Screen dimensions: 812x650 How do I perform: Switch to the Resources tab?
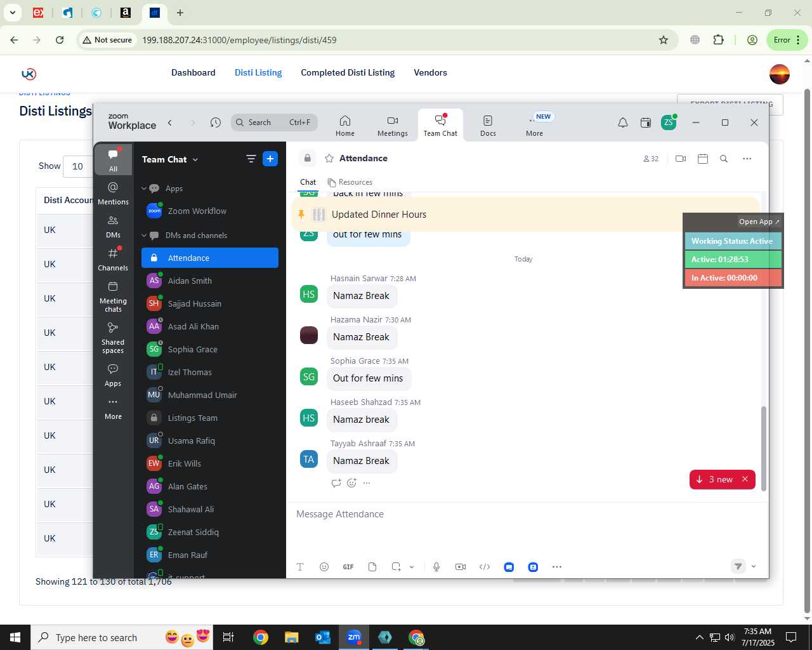point(350,182)
